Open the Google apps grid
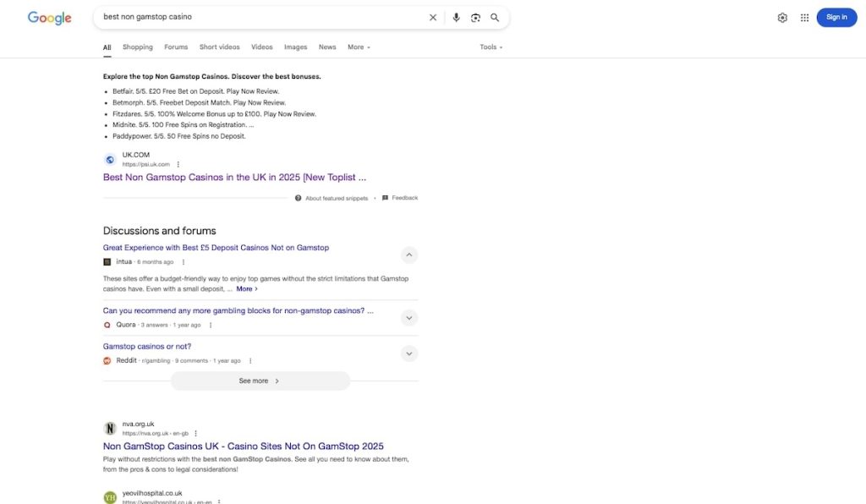866x504 pixels. click(x=802, y=16)
